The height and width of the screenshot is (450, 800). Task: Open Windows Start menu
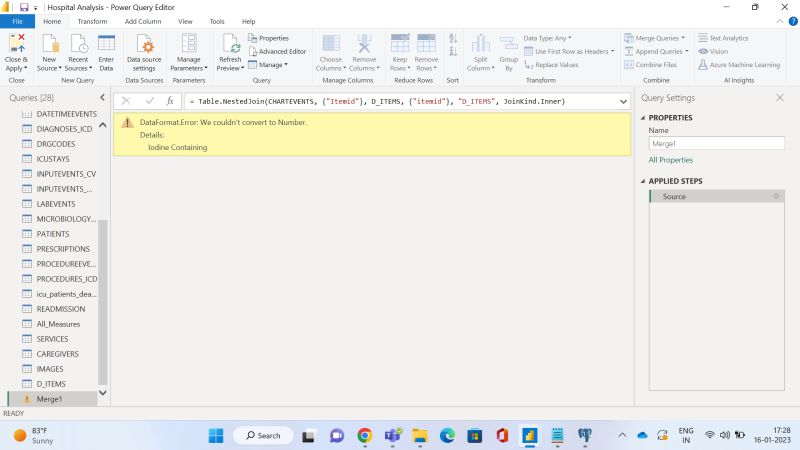tap(216, 436)
